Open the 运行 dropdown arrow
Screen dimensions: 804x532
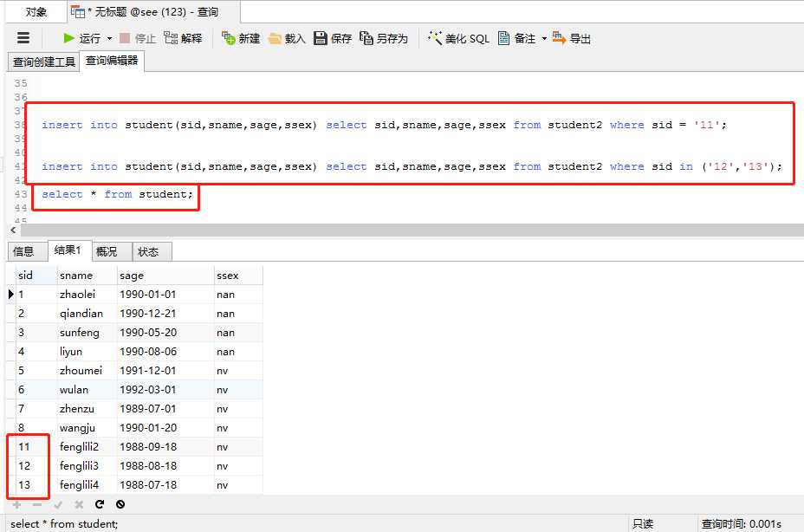(109, 38)
